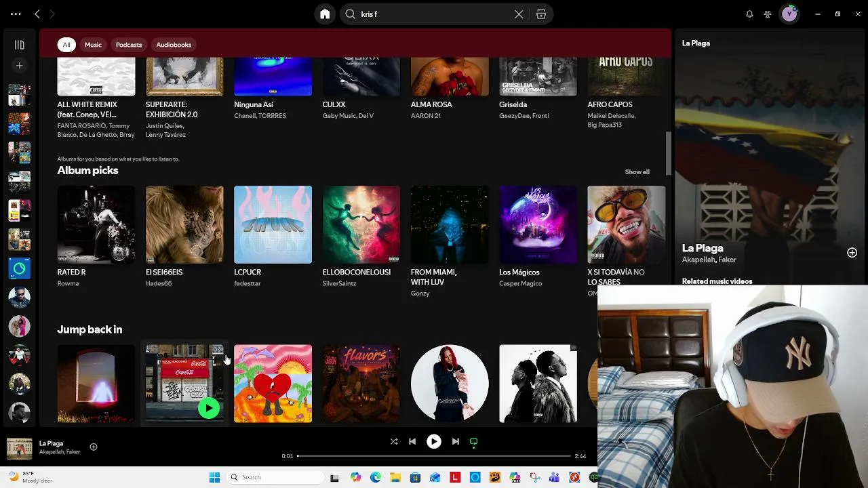868x488 pixels.
Task: Open the X SI TODAVÍA NO LO SABES cover
Action: [627, 224]
